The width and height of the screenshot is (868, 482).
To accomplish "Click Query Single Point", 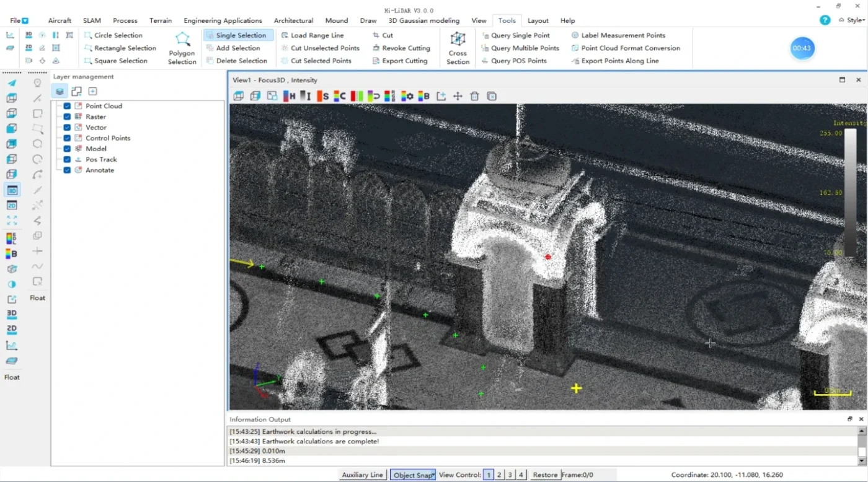I will pos(515,35).
